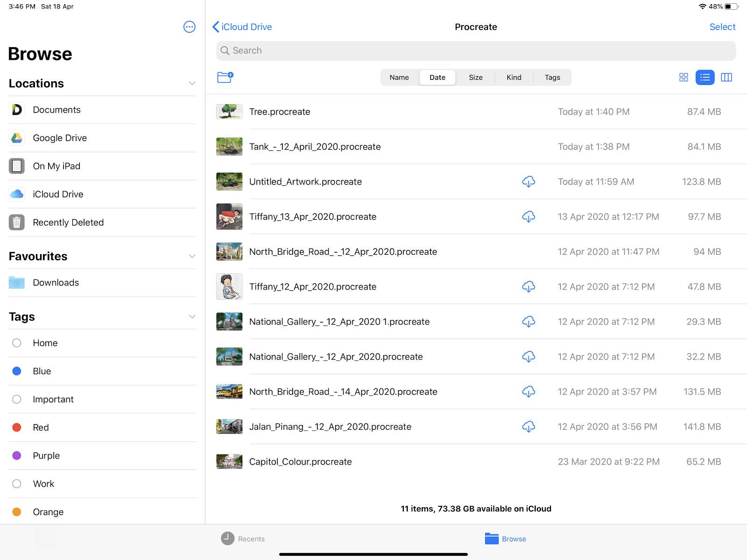Image resolution: width=747 pixels, height=560 pixels.
Task: Click the 141.8 MB size value
Action: click(x=702, y=427)
